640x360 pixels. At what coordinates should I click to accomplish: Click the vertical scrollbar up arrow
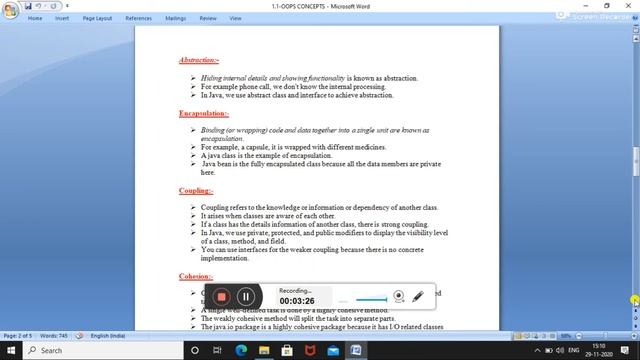click(x=636, y=38)
